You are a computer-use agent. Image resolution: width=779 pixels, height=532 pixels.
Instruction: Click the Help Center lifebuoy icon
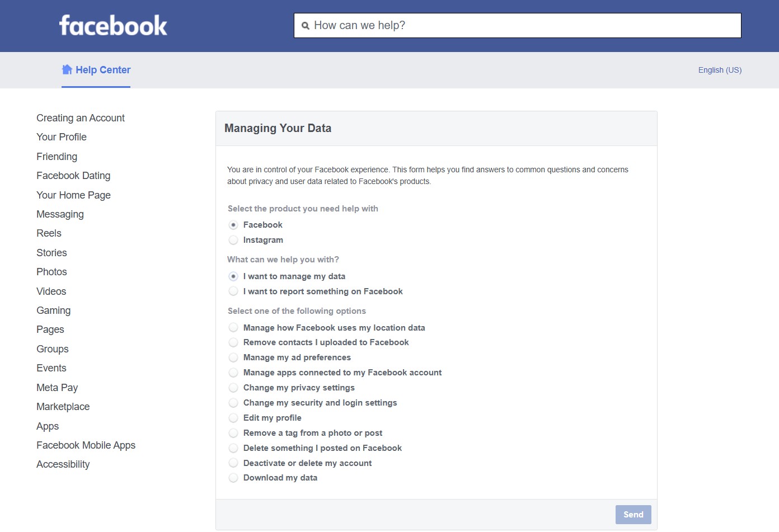(67, 69)
